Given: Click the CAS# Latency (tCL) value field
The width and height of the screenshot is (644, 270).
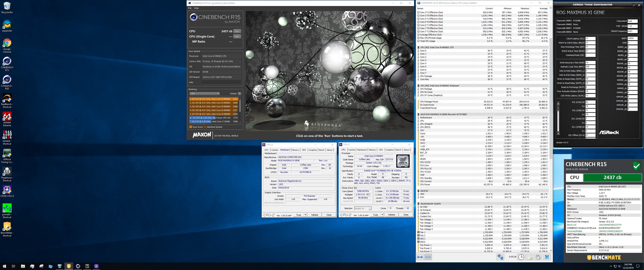Looking at the screenshot, I should (590, 39).
